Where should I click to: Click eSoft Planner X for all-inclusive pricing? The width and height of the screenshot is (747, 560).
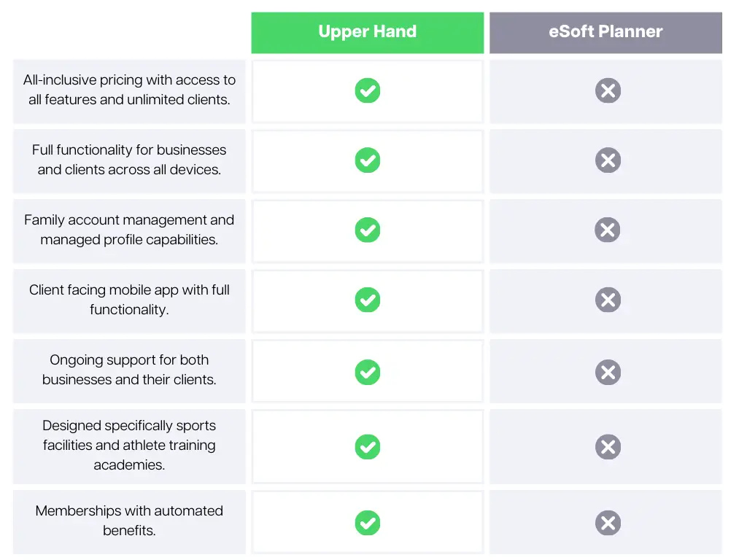point(608,90)
